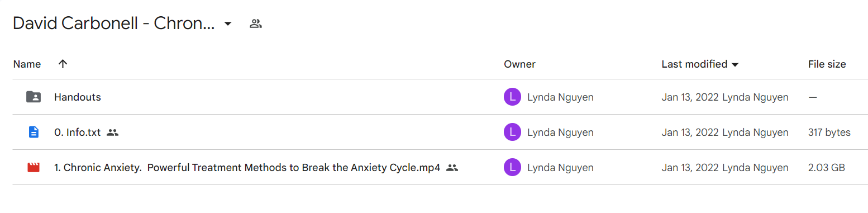The image size is (868, 213).
Task: Toggle sort direction arrow next to Name
Action: [x=63, y=64]
